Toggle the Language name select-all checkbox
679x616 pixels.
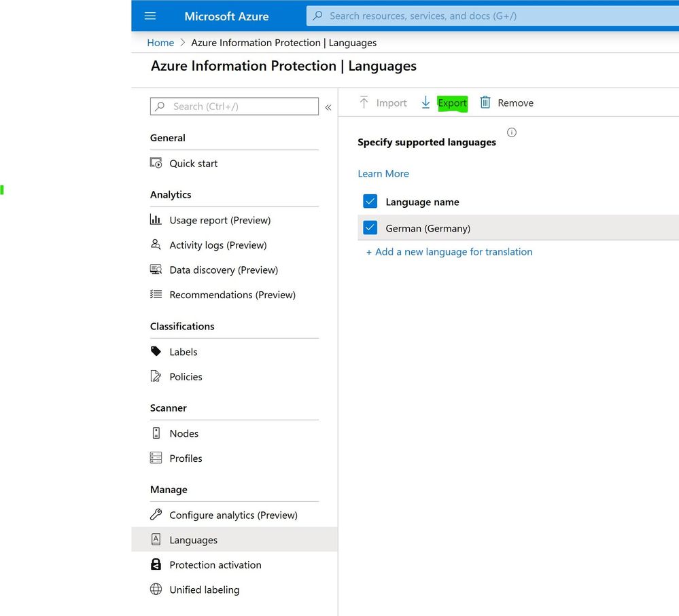[x=370, y=201]
